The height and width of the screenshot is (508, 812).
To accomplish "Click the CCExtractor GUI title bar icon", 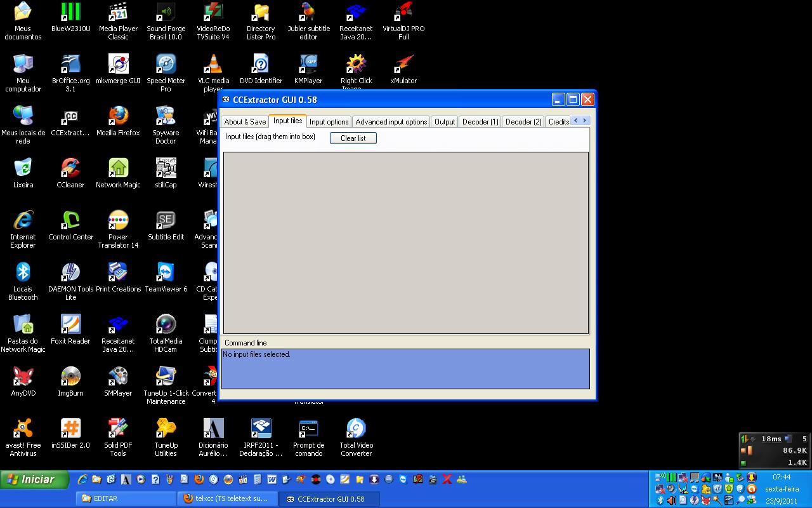I will point(226,100).
